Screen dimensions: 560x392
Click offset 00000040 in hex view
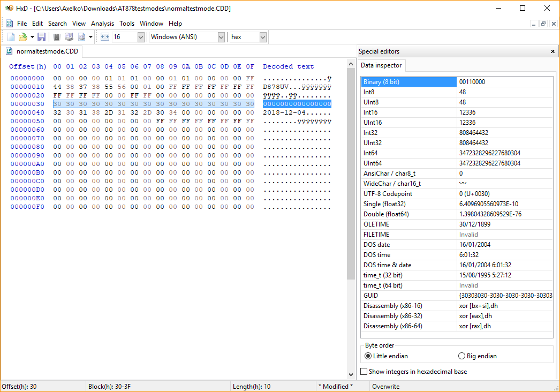point(27,112)
